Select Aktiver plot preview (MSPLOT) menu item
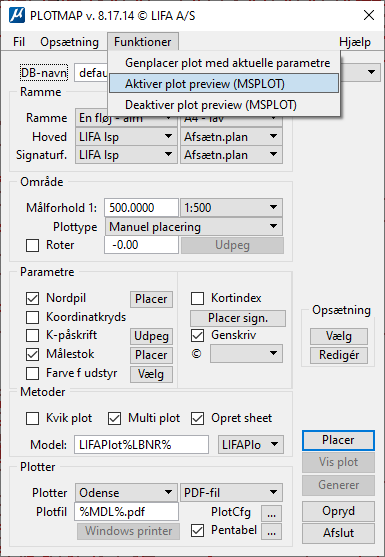 pos(224,84)
